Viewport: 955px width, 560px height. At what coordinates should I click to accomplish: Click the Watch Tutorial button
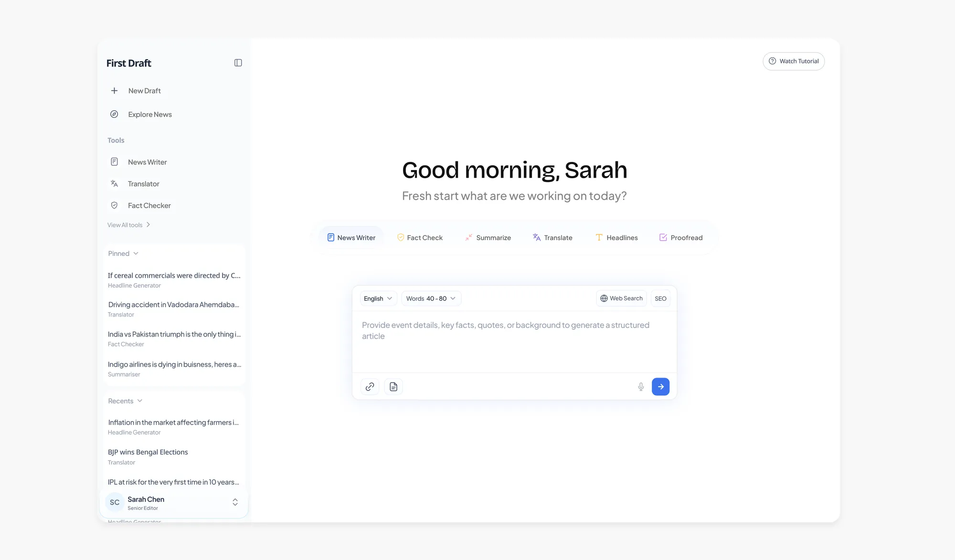click(794, 61)
